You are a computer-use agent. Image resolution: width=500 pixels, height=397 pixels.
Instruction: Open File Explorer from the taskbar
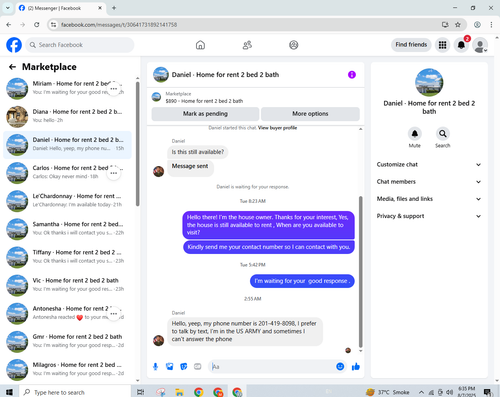[x=179, y=392]
